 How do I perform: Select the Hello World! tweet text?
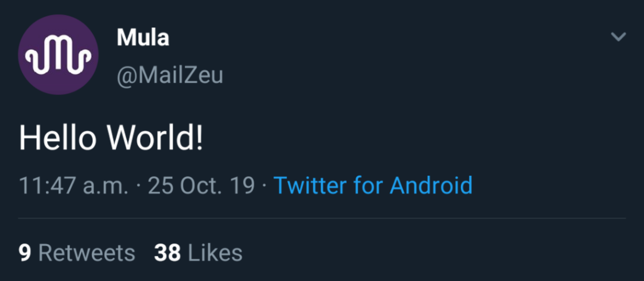tap(111, 138)
